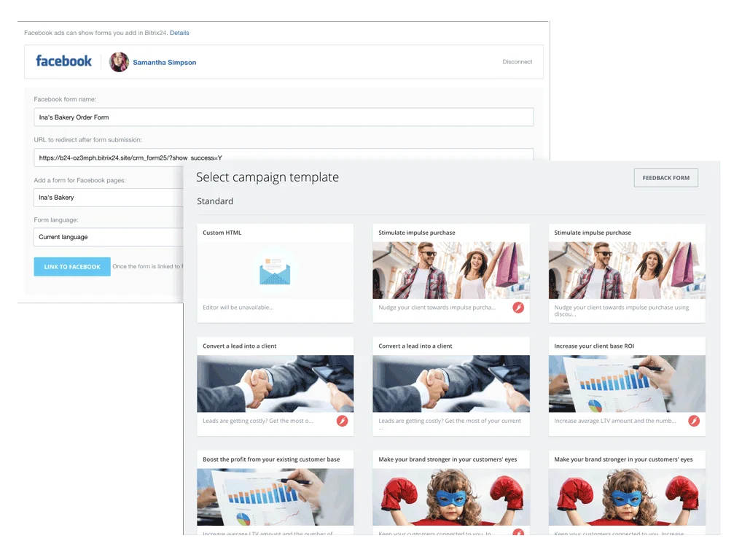Open the Ina's Bakery Facebook pages dropdown
742x560 pixels.
point(109,198)
